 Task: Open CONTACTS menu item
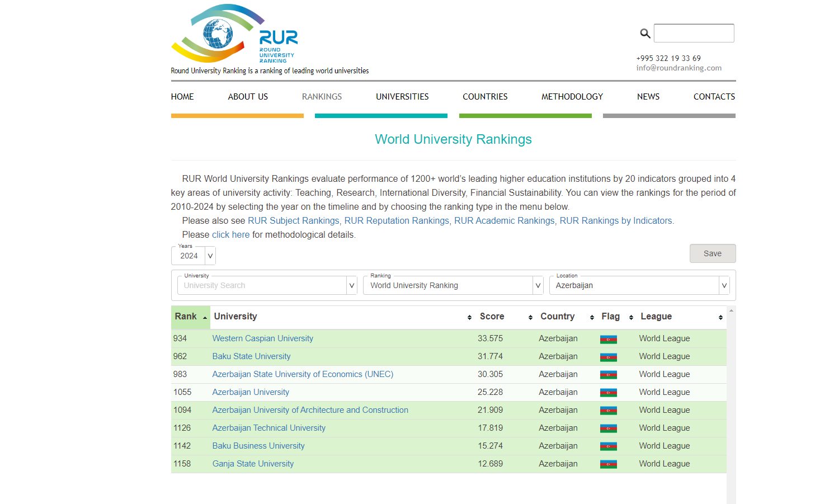point(714,97)
